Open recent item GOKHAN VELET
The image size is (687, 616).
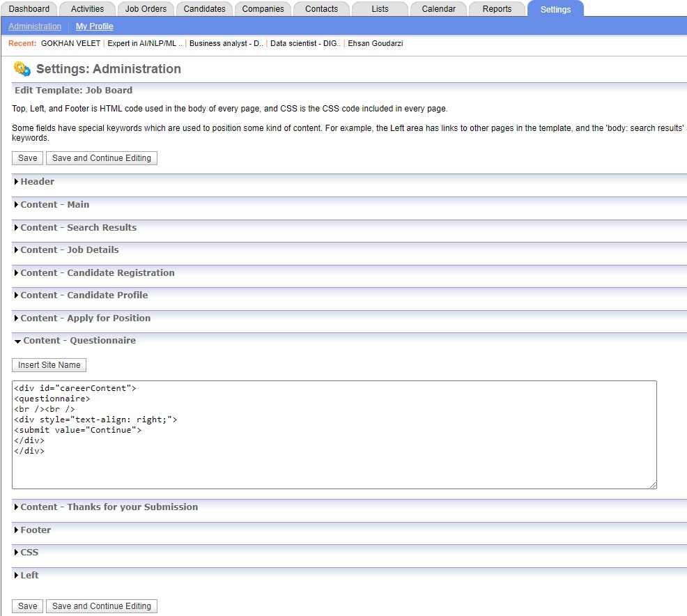pos(70,43)
